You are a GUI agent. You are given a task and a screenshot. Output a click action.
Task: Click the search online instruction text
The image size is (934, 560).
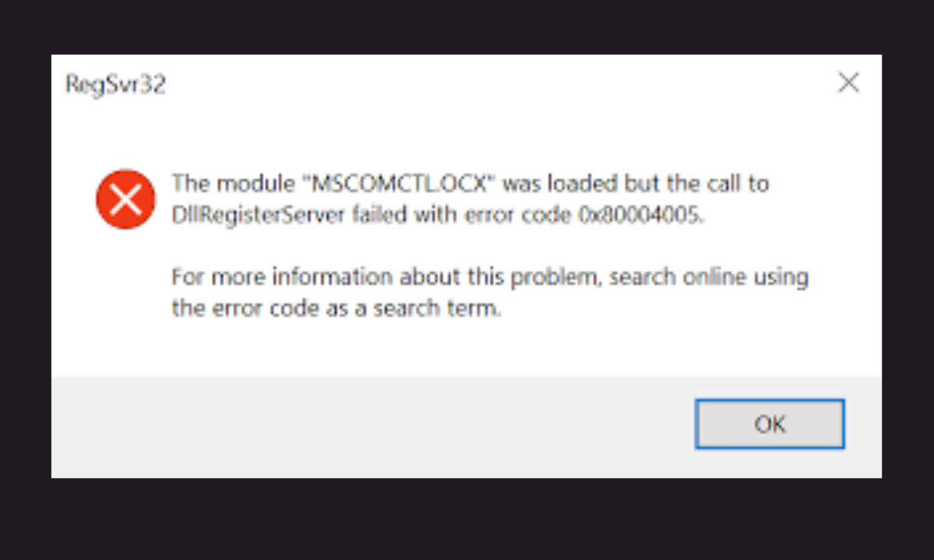(490, 276)
